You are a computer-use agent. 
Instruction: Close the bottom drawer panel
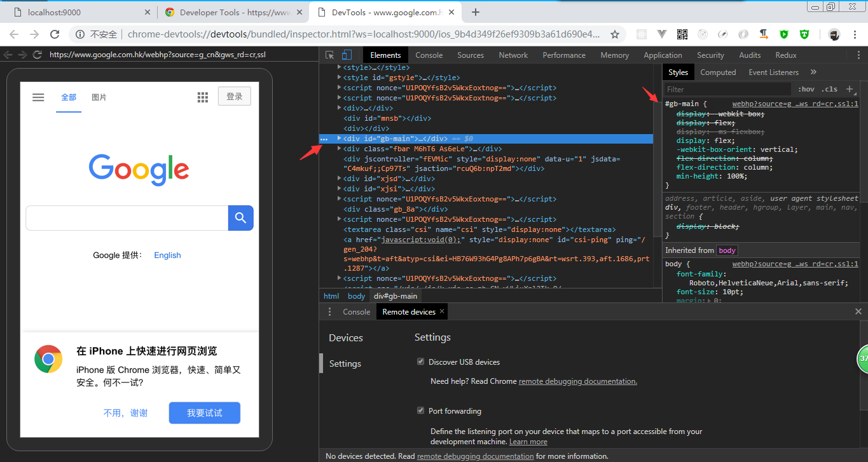pos(858,311)
